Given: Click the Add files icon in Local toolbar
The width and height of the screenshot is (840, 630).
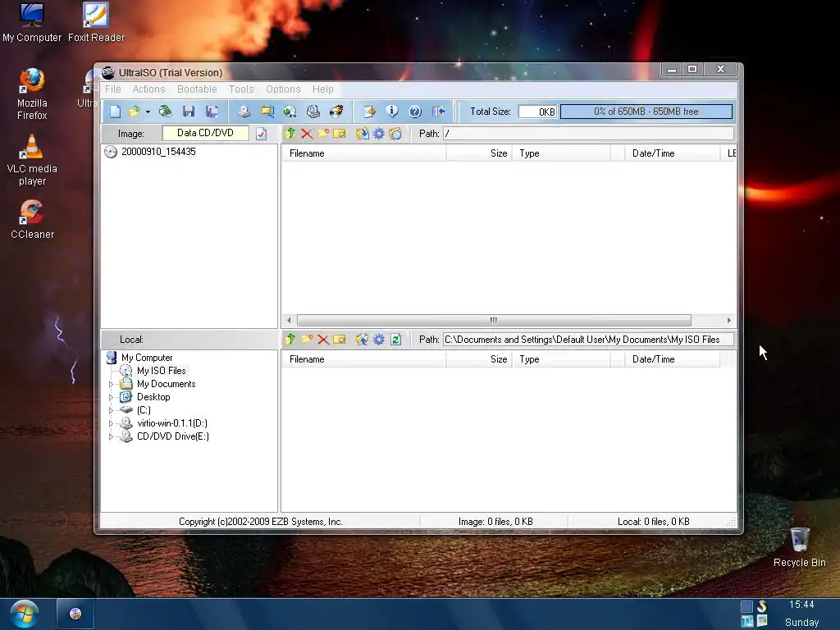Looking at the screenshot, I should (362, 339).
